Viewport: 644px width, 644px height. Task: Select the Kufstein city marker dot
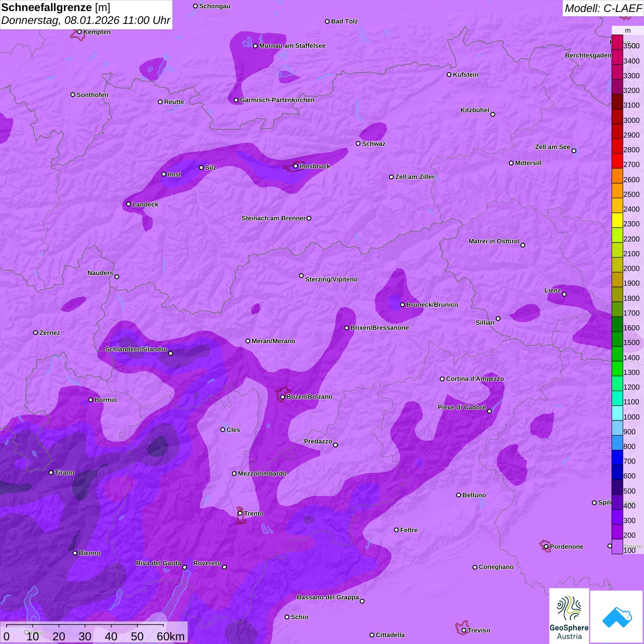(x=449, y=75)
